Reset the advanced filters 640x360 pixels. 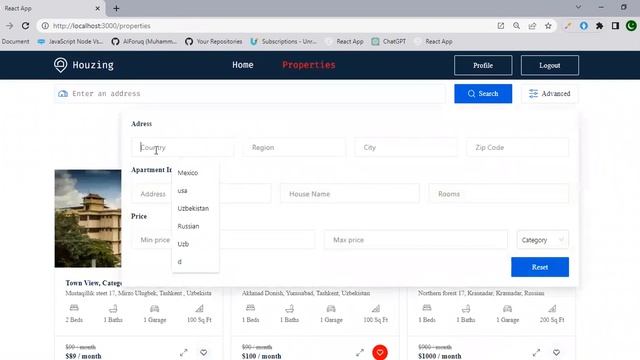[x=540, y=267]
